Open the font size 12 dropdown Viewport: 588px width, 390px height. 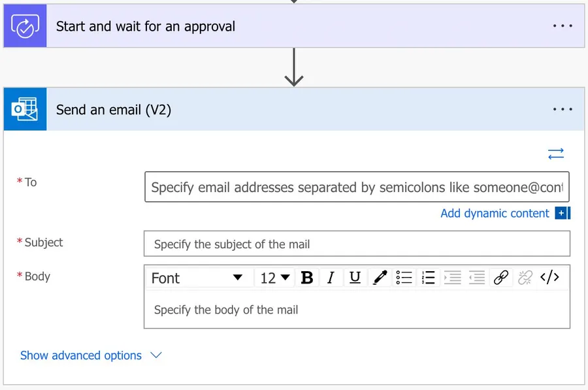275,278
